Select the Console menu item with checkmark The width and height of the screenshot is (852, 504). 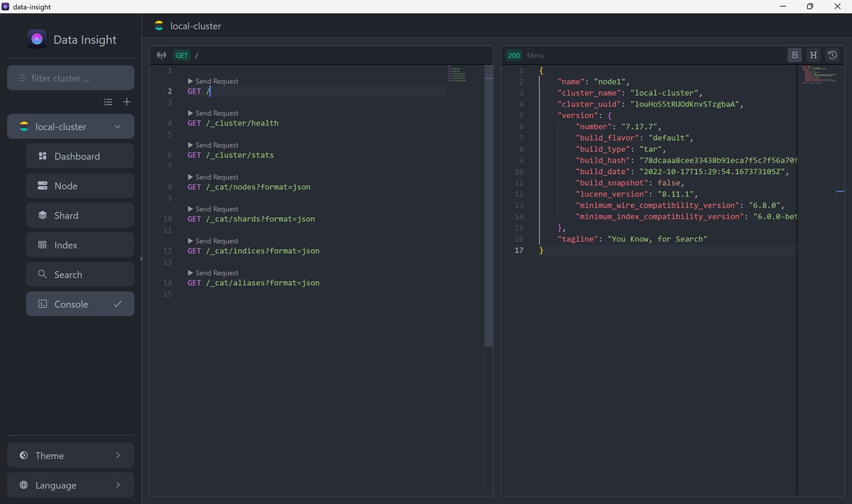[x=80, y=304]
